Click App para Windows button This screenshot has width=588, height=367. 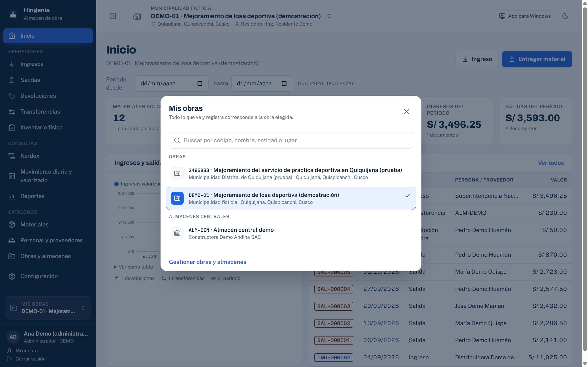pos(525,16)
